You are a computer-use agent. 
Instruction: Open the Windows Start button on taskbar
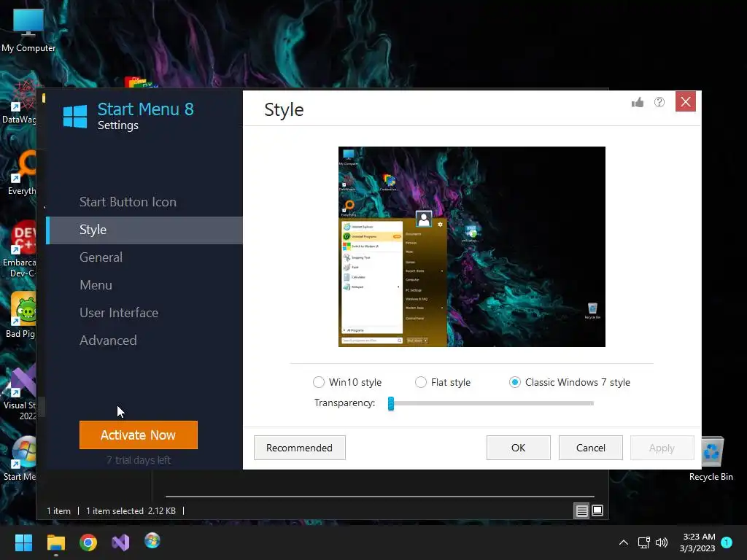click(x=23, y=542)
